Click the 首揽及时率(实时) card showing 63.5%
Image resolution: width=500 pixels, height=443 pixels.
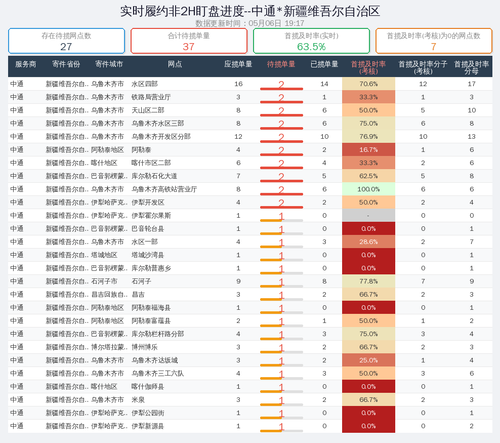(311, 41)
